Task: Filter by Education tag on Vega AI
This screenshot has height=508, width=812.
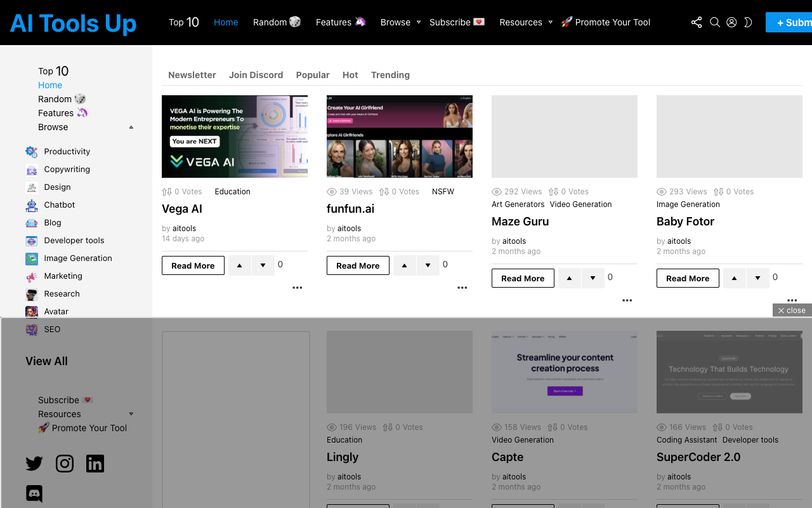Action: tap(232, 192)
